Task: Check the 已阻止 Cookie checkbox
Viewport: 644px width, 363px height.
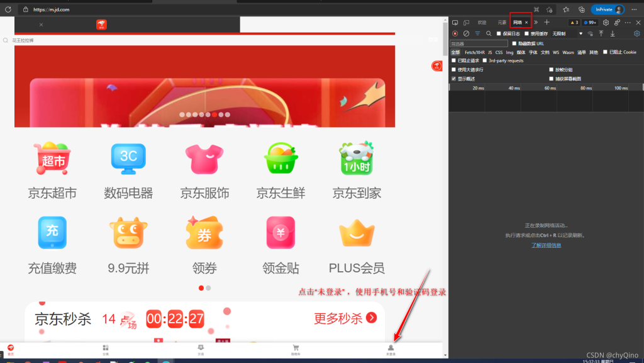Action: [x=605, y=52]
